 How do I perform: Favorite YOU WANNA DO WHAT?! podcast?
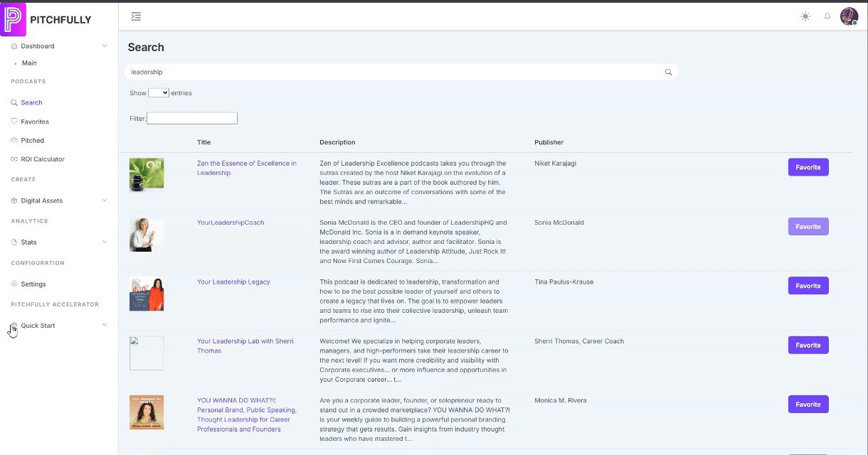[x=808, y=405]
